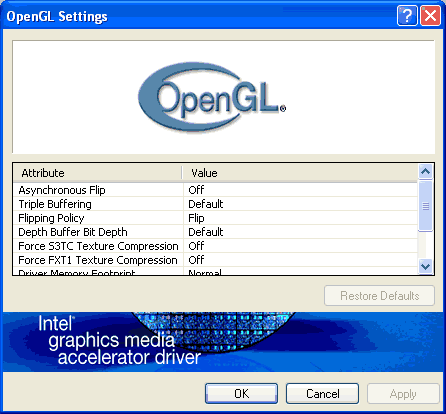Select Force FXT1 Texture Compression row

click(x=215, y=260)
